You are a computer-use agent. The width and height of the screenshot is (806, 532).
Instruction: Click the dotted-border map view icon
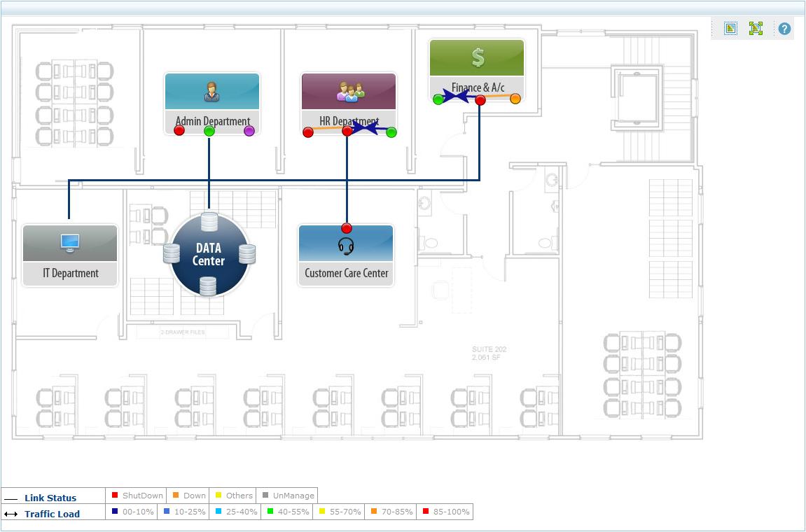[730, 28]
